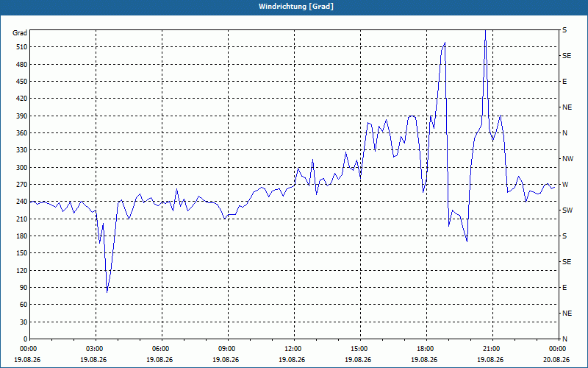Click the 20.08.26 date label
The image size is (588, 368).
[x=557, y=360]
